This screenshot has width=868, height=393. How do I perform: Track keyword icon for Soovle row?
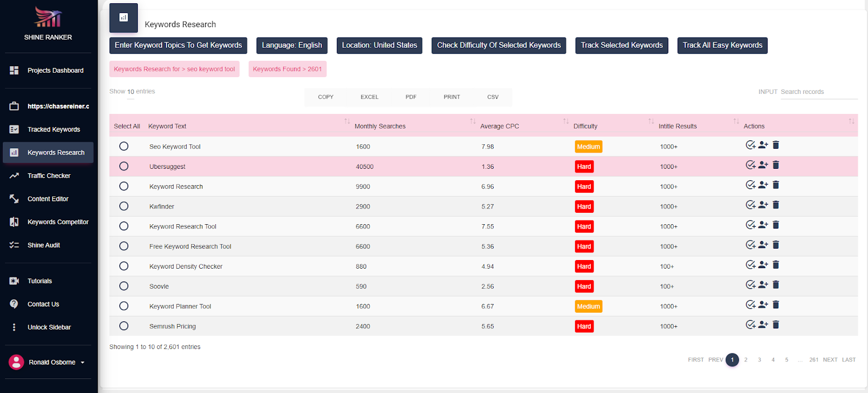click(763, 285)
